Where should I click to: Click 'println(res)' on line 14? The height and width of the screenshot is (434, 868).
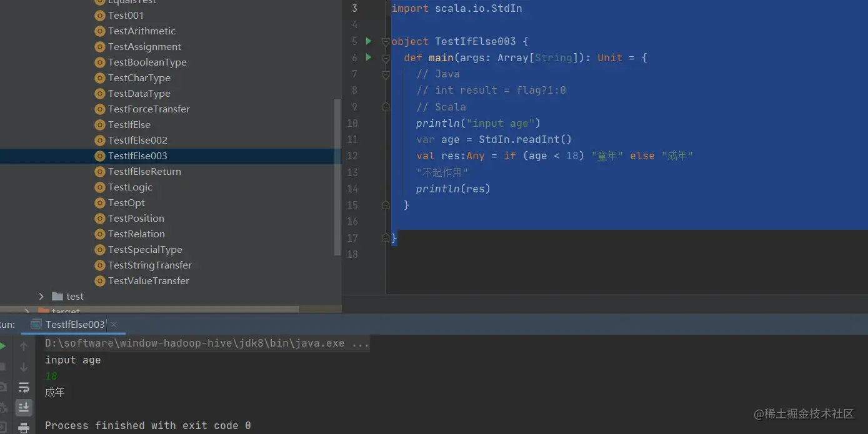coord(454,189)
